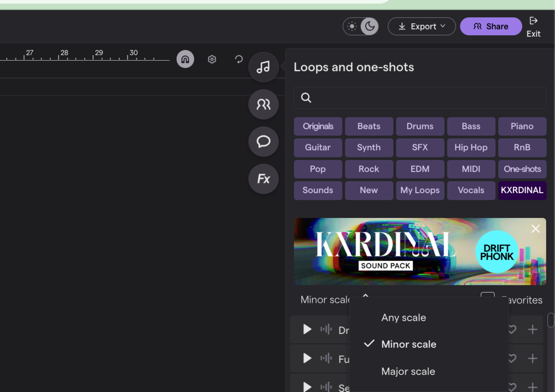Open timeline settings gear icon

click(212, 59)
